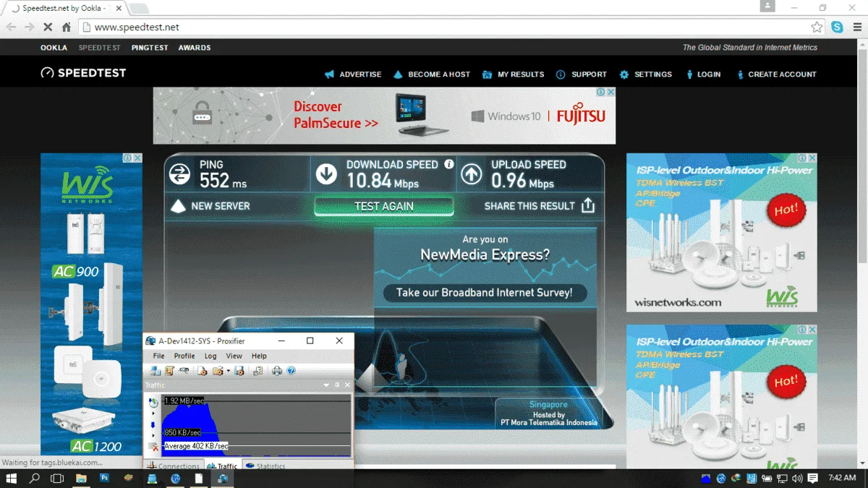The width and height of the screenshot is (868, 488).
Task: Click the taskbar clock showing 7:42 AM
Action: [842, 478]
